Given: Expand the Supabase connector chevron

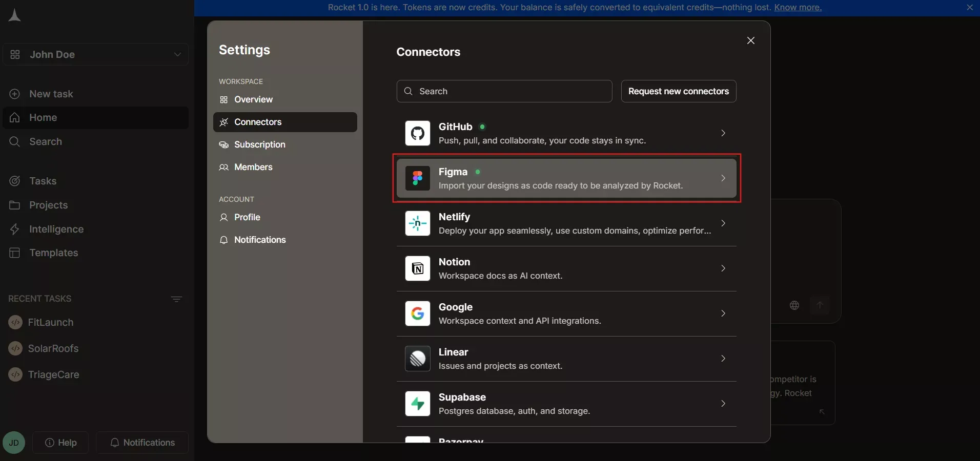Looking at the screenshot, I should tap(723, 404).
